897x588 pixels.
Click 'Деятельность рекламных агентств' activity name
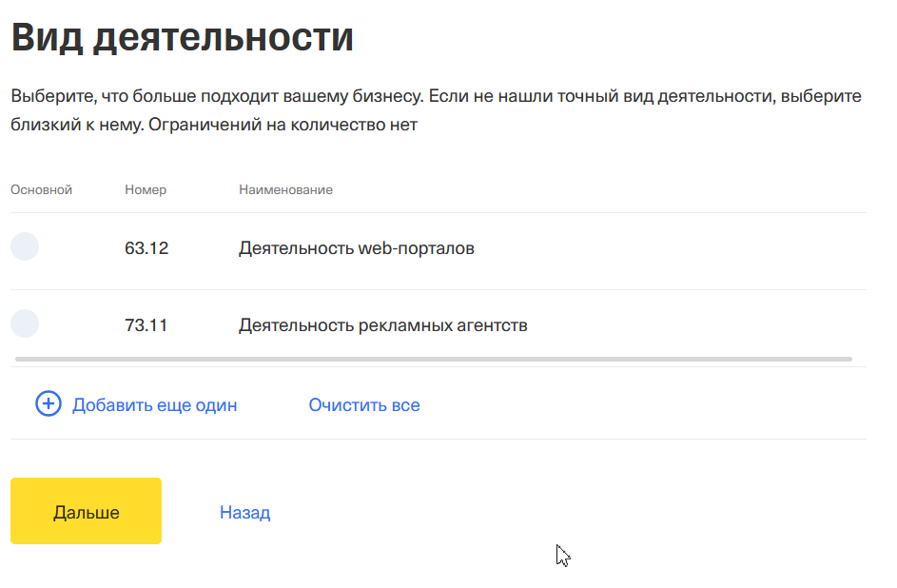(383, 325)
